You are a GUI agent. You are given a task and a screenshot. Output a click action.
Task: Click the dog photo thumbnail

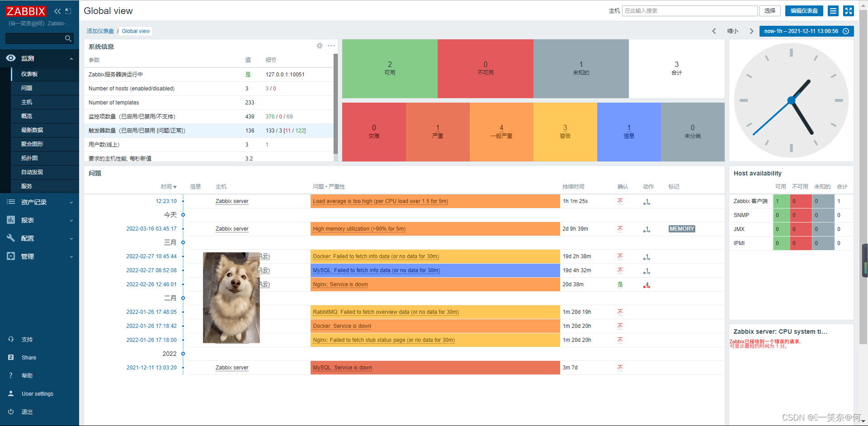pyautogui.click(x=231, y=298)
